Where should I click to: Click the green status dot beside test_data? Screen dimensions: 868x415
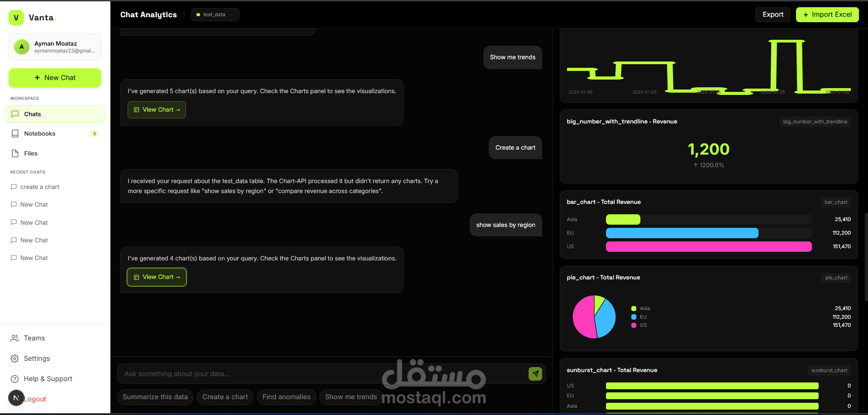tap(198, 15)
